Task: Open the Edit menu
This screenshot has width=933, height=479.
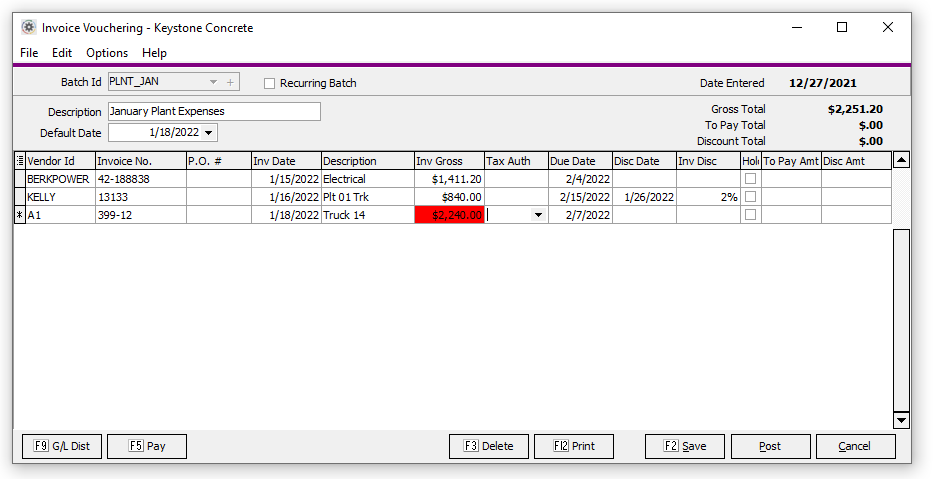Action: coord(62,53)
